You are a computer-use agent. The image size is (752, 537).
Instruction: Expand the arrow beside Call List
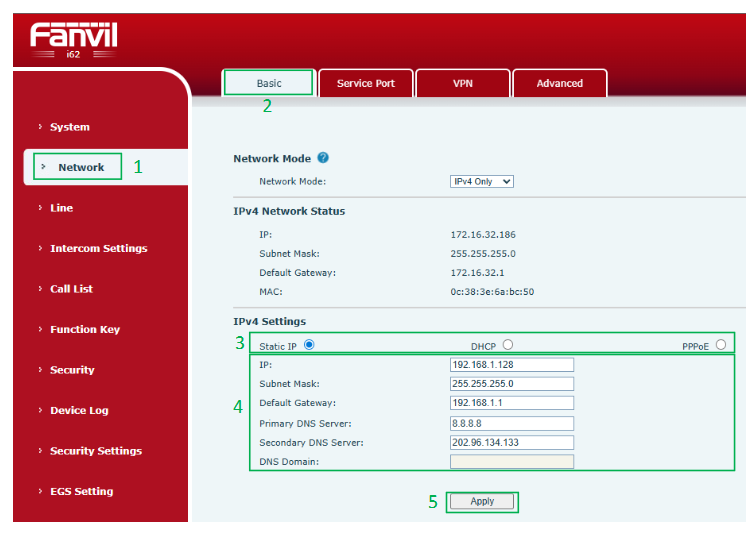click(40, 289)
